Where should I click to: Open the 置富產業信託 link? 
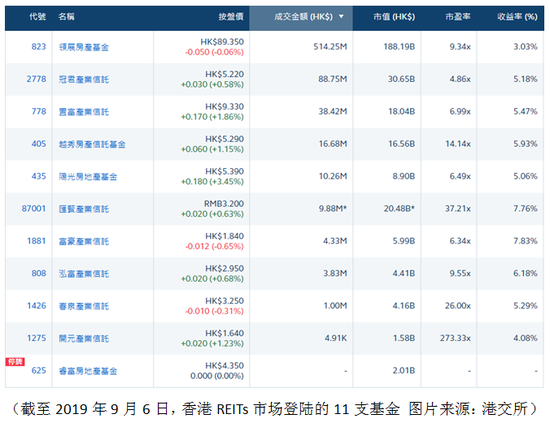(x=84, y=112)
